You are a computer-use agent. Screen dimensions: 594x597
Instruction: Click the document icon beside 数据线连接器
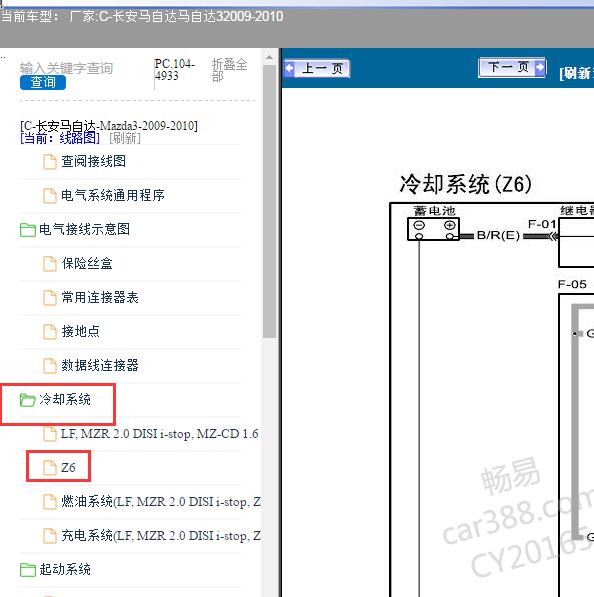point(50,366)
